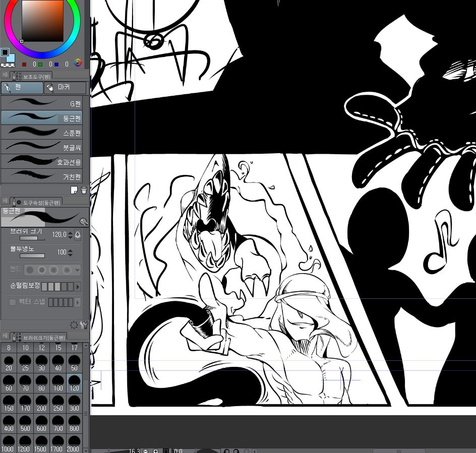Decrease the 100 density value stepper
The height and width of the screenshot is (453, 476).
coord(71,254)
